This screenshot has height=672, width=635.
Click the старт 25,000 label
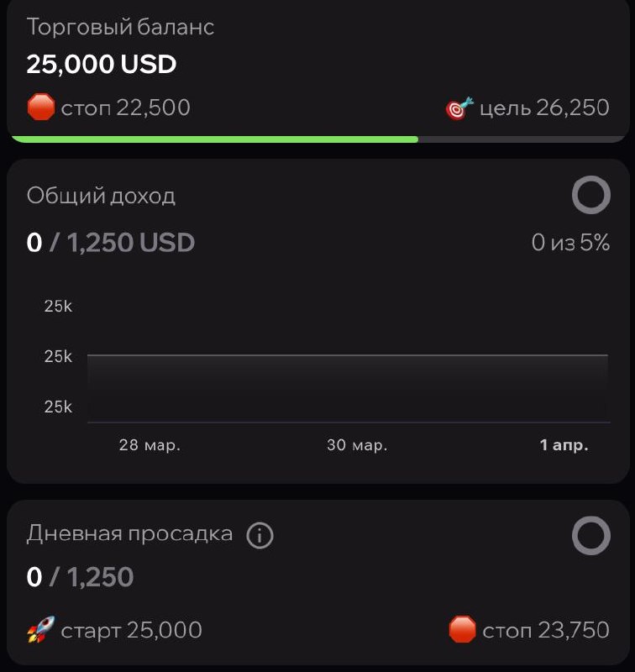pyautogui.click(x=131, y=630)
